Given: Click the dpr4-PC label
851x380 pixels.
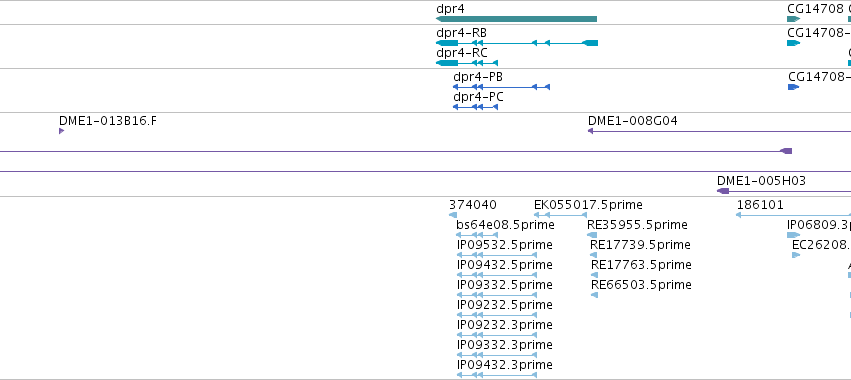Looking at the screenshot, I should (x=478, y=97).
